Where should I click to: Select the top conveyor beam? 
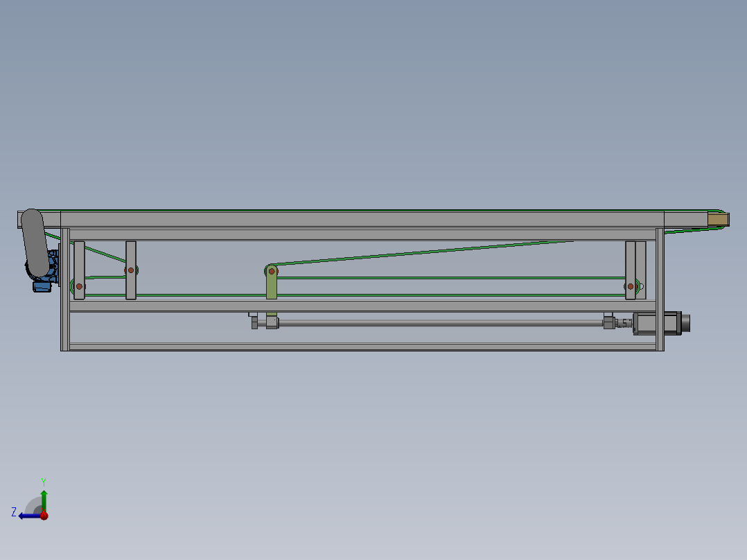click(362, 219)
